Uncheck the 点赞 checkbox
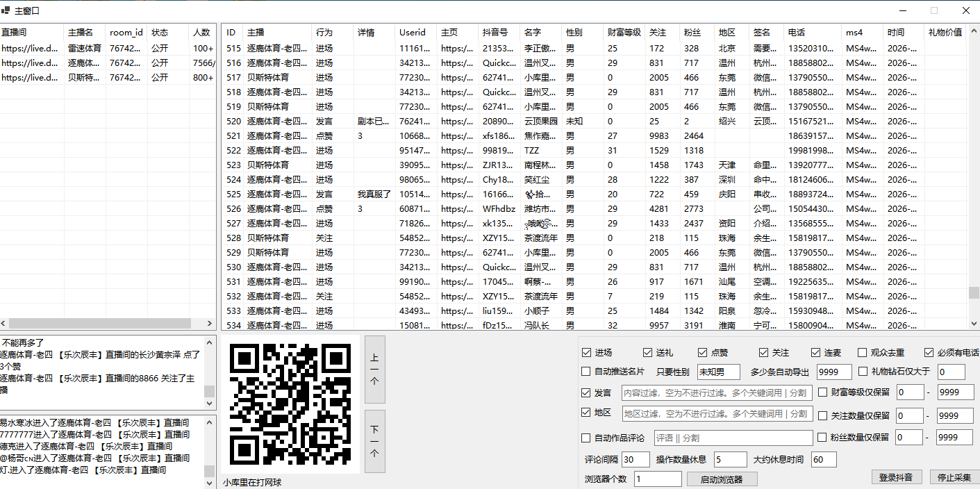This screenshot has height=489, width=980. point(701,353)
